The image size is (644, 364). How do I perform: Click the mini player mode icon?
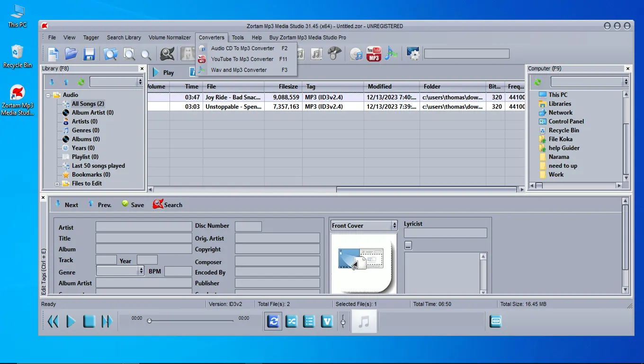pos(495,321)
